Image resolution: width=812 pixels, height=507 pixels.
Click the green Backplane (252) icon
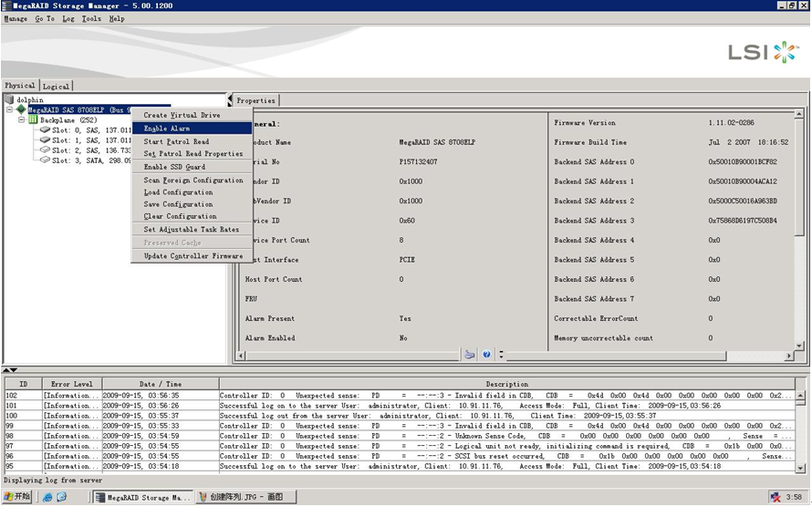point(33,119)
